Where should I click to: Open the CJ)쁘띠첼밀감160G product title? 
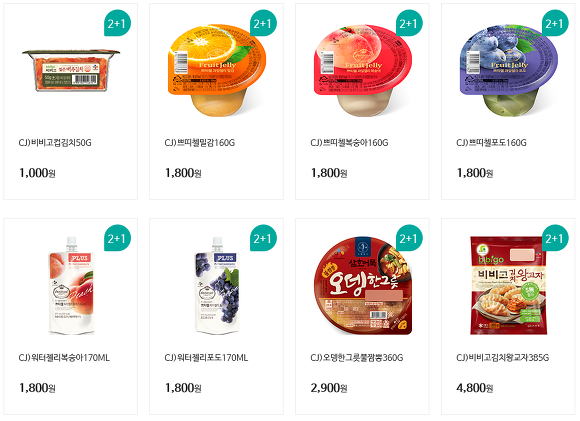point(200,142)
